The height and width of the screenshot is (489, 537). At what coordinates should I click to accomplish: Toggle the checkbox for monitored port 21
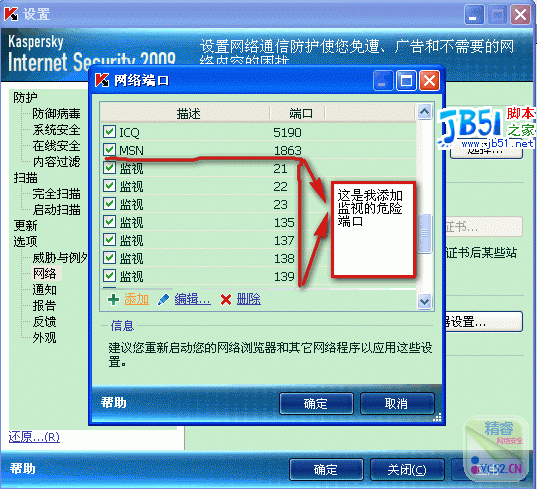click(x=110, y=168)
